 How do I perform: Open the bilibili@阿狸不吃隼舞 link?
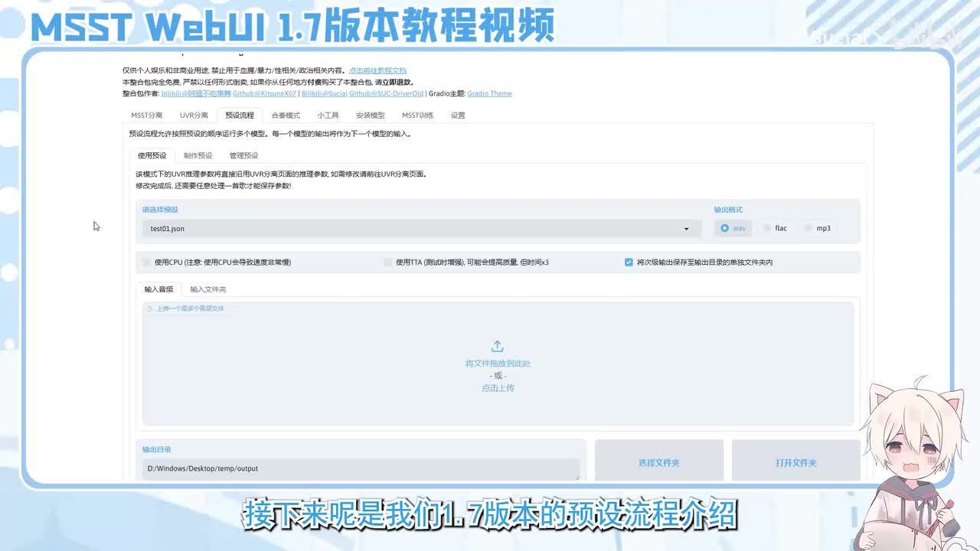[x=196, y=93]
